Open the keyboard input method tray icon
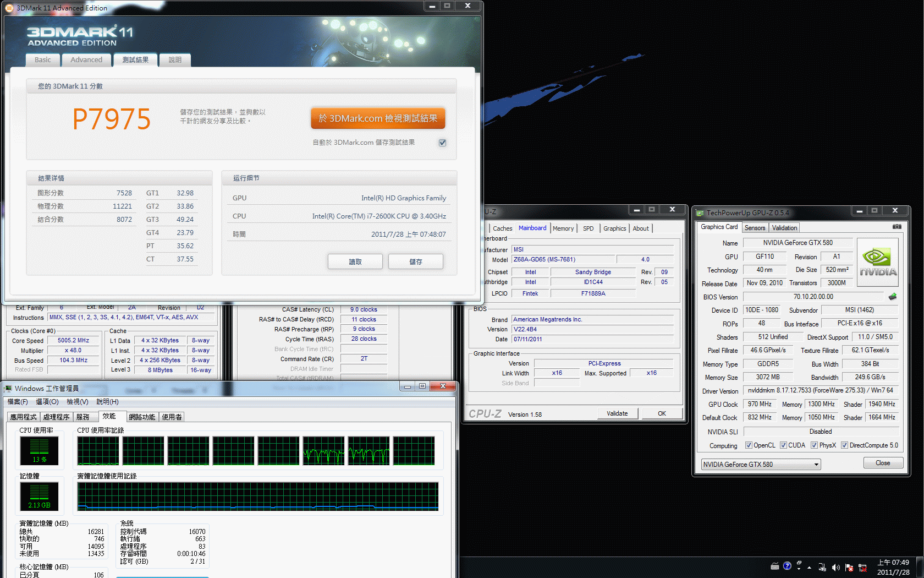Image resolution: width=924 pixels, height=578 pixels. 774,566
